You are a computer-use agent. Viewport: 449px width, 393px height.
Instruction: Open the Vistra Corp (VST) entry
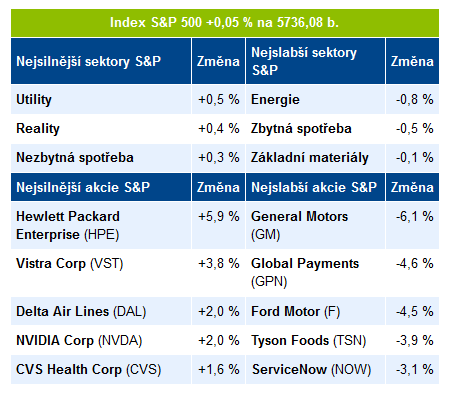click(x=101, y=273)
